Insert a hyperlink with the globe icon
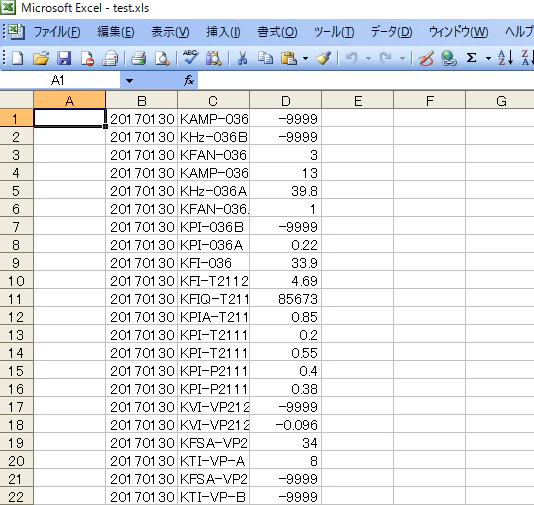The width and height of the screenshot is (534, 505). pyautogui.click(x=449, y=58)
